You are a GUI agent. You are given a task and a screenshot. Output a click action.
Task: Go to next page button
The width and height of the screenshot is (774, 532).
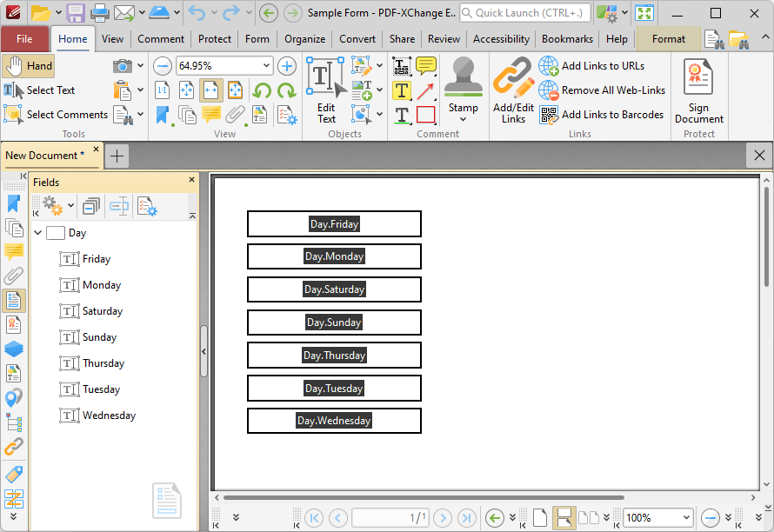[x=443, y=518]
